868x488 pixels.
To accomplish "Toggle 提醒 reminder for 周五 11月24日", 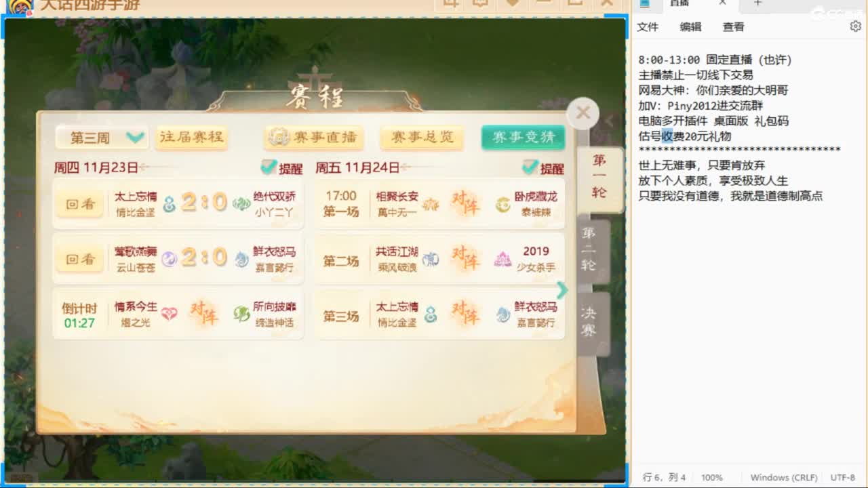I will click(542, 167).
